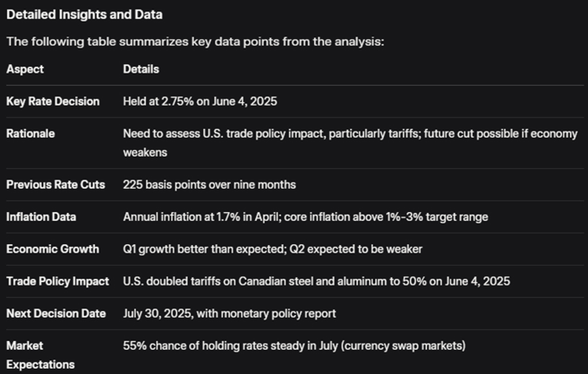Screen dimensions: 588x374
Task: Select the "Details" column header
Action: [x=141, y=69]
